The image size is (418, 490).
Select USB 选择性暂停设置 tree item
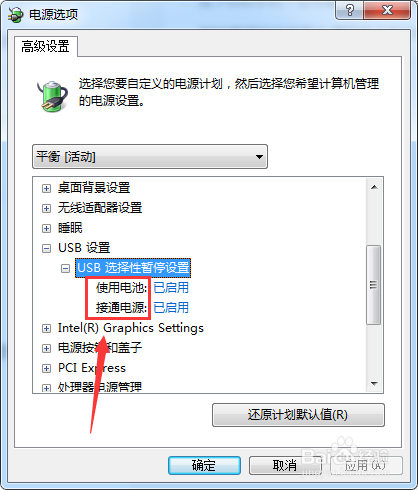pyautogui.click(x=133, y=268)
